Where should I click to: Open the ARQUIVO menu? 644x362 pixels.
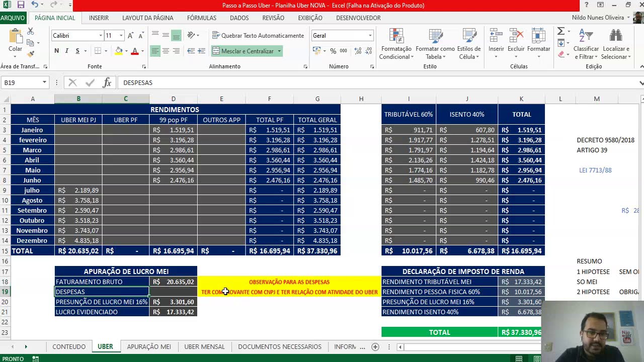coord(13,18)
